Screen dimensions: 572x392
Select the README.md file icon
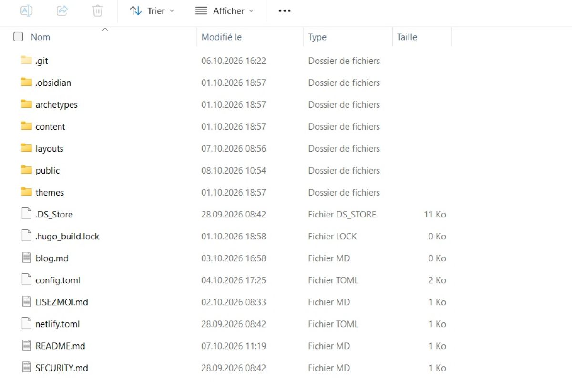pos(27,346)
